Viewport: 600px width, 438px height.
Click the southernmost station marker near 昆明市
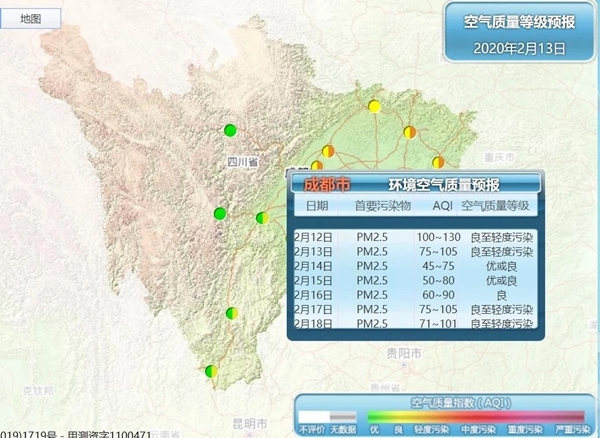tap(211, 371)
